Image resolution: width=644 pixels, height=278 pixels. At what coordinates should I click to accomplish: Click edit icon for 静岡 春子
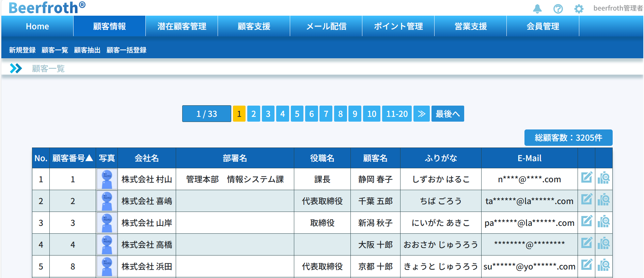586,177
